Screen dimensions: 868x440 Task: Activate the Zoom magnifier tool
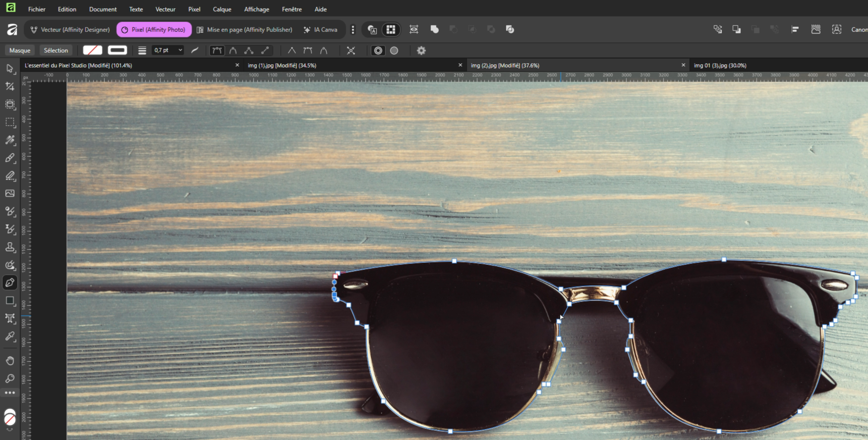coord(10,379)
